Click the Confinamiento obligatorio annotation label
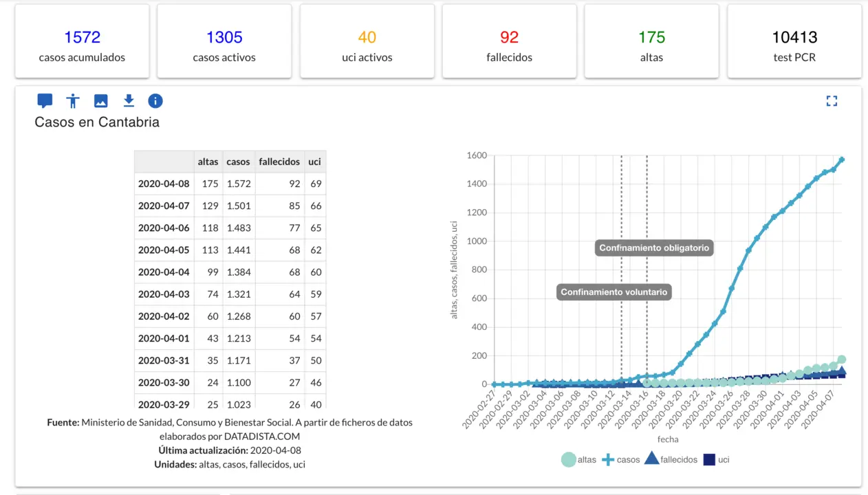868x495 pixels. (x=653, y=247)
